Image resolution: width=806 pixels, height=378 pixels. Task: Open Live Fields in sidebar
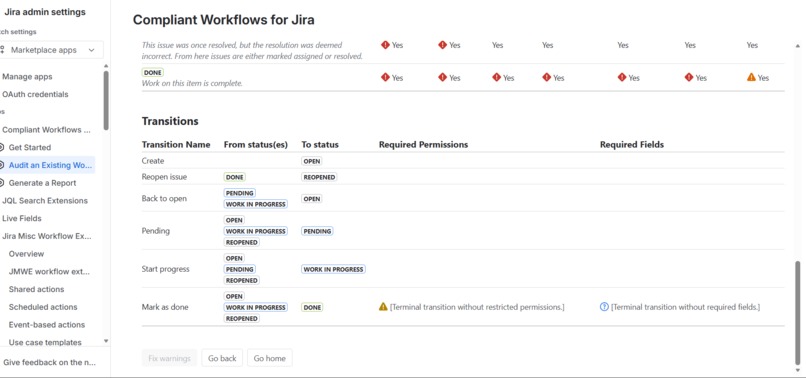(x=22, y=218)
